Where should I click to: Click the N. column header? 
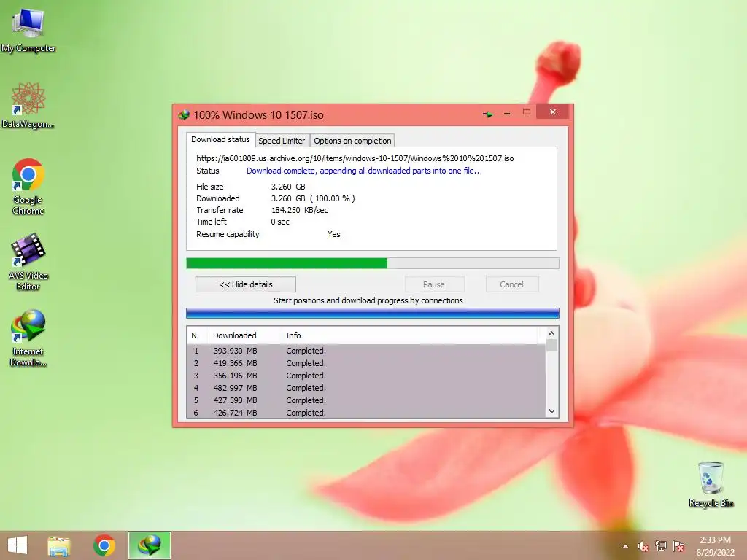click(198, 335)
